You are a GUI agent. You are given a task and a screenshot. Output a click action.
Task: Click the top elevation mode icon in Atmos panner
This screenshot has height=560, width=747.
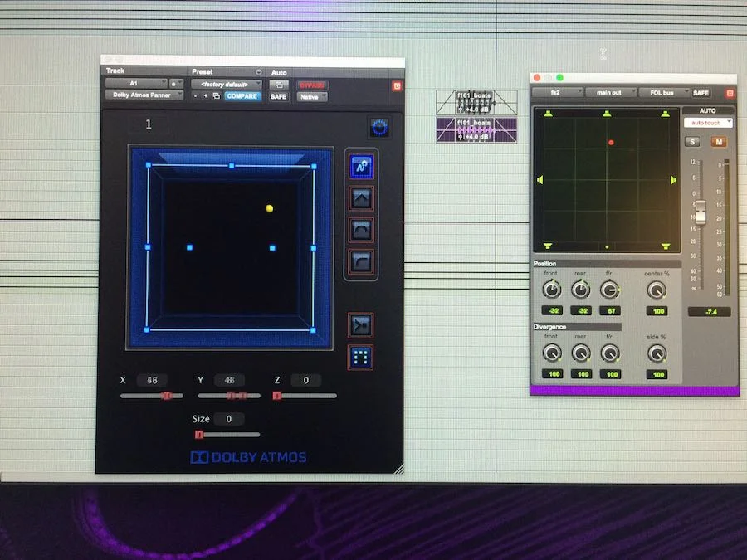point(362,166)
